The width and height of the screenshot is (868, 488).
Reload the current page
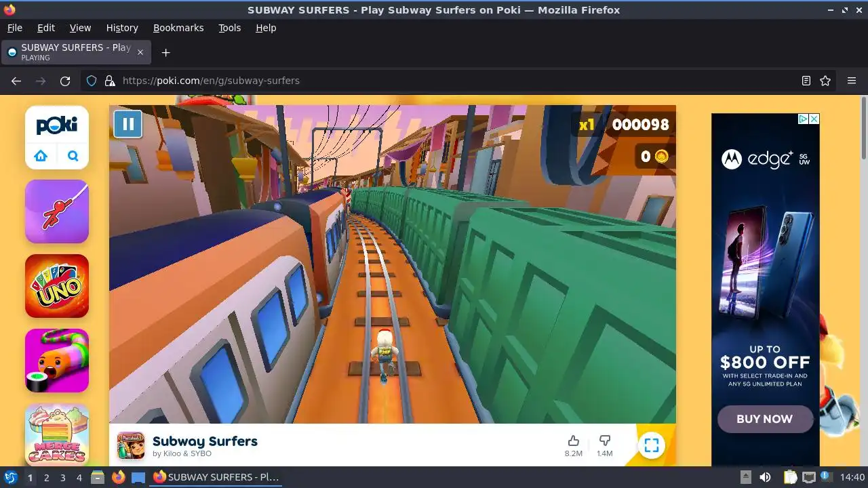click(65, 81)
